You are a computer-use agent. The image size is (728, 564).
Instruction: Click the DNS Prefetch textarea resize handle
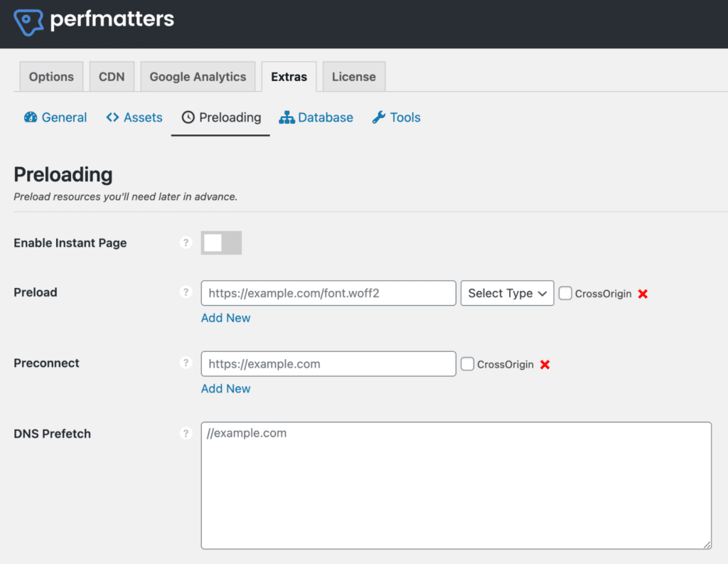click(x=707, y=545)
